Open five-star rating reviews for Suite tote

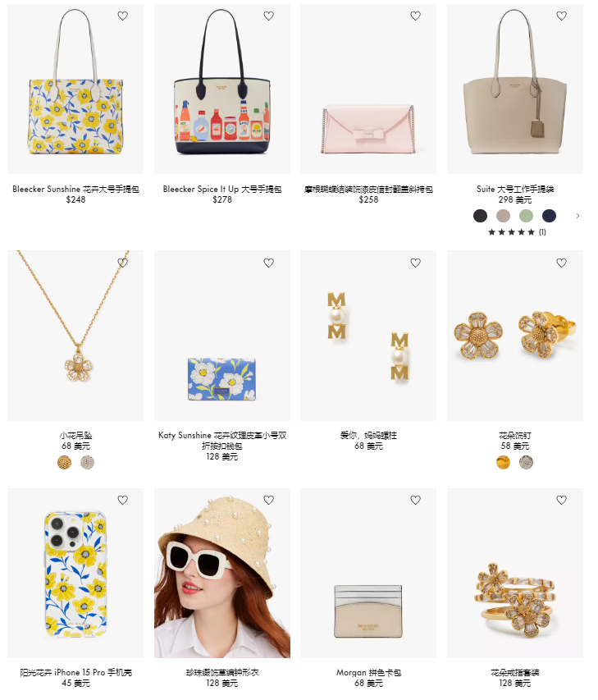coord(517,232)
